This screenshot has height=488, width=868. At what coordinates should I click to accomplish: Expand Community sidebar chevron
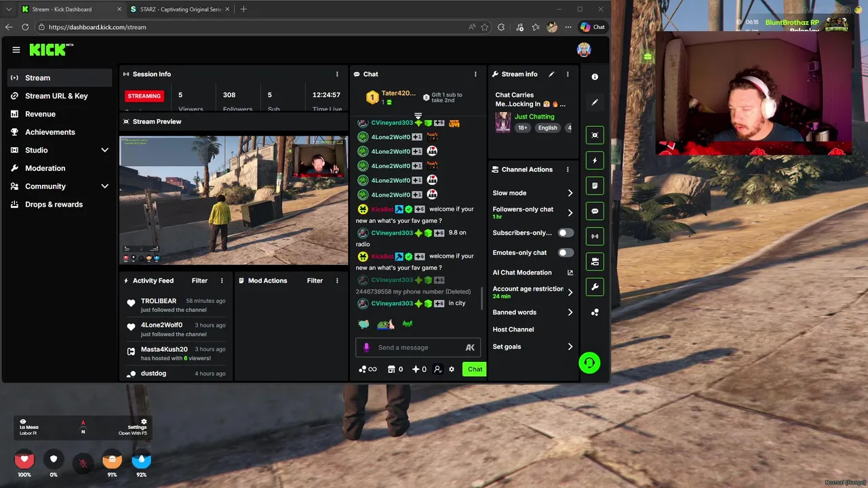pyautogui.click(x=104, y=186)
